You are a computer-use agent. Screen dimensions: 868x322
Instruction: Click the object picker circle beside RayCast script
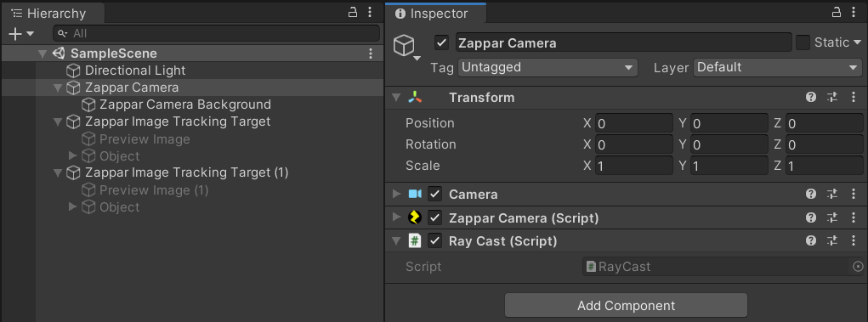(x=858, y=267)
